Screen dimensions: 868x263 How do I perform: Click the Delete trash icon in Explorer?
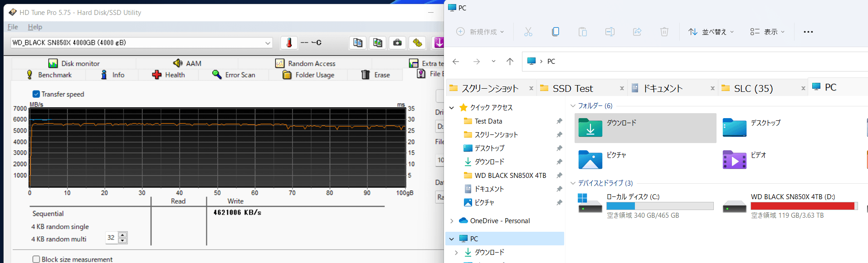click(664, 32)
